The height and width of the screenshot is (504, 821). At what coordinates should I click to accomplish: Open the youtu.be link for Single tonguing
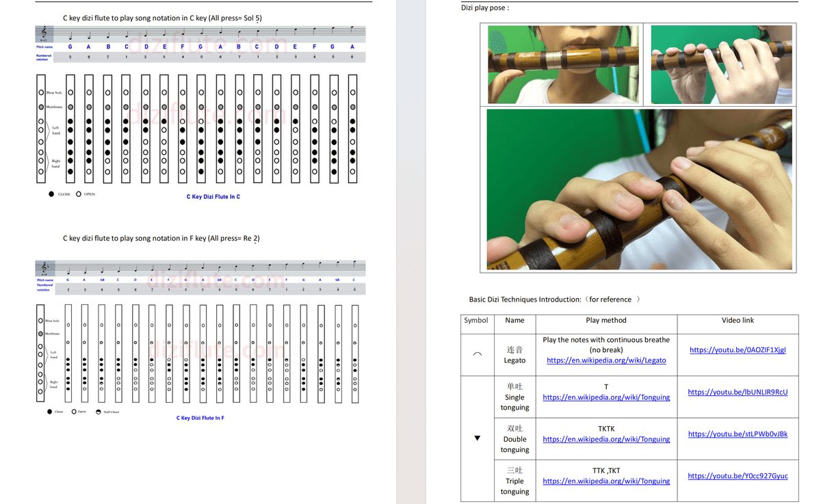click(738, 392)
